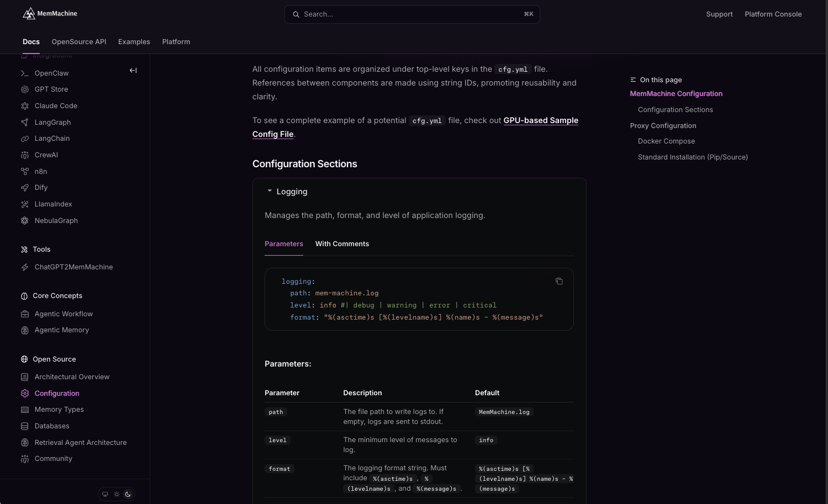Open the Platform Console link
This screenshot has height=504, width=828.
pyautogui.click(x=773, y=14)
